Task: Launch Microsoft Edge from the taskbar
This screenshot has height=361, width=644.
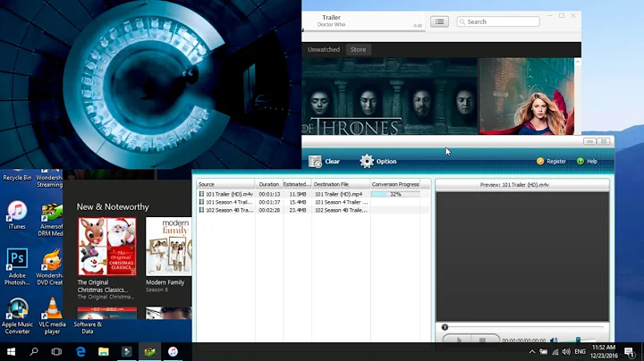Action: coord(80,351)
